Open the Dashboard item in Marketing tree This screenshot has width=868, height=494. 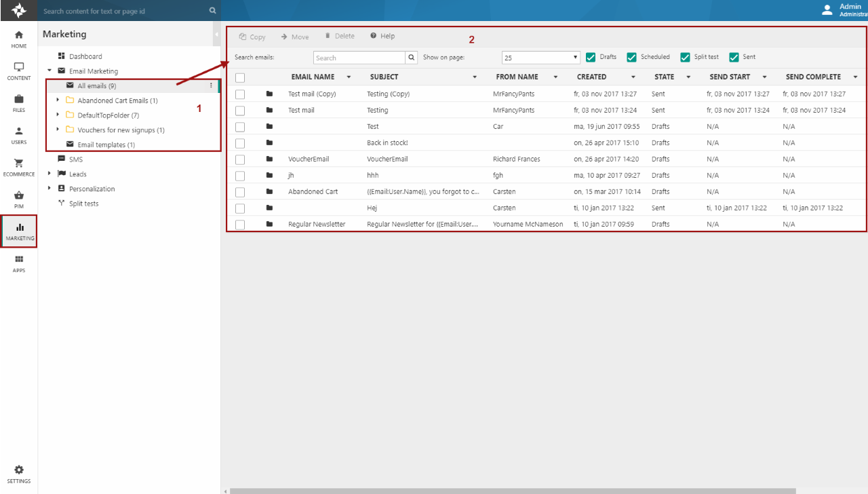coord(85,56)
